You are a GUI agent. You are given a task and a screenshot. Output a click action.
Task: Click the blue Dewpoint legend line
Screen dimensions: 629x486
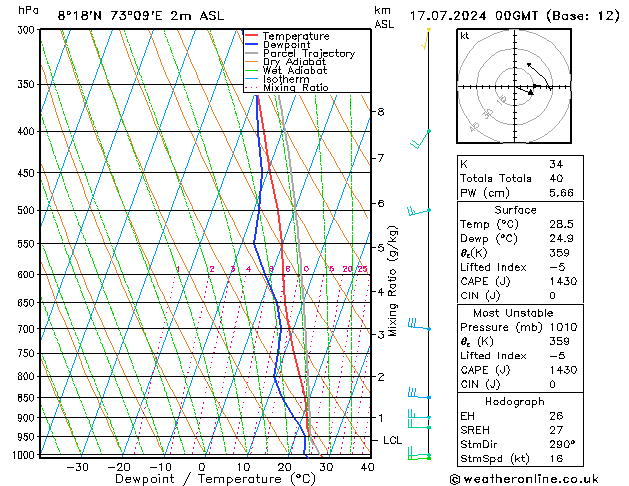click(x=251, y=44)
